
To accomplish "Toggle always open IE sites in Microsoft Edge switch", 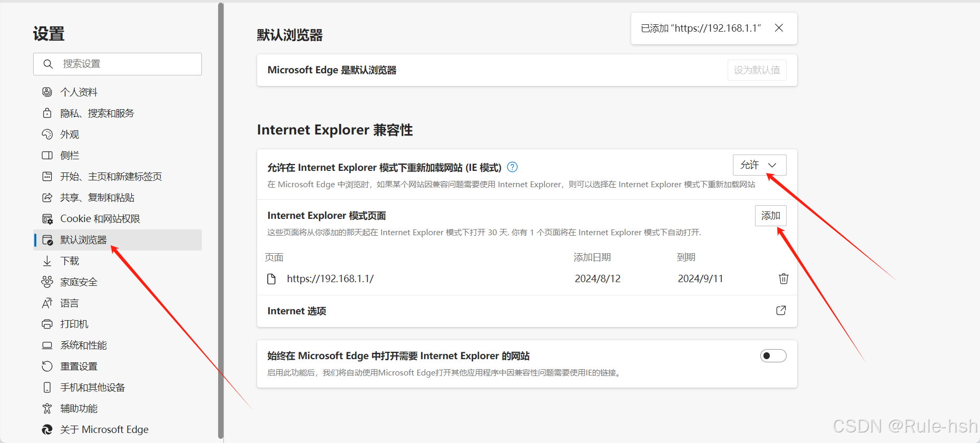I will point(773,356).
